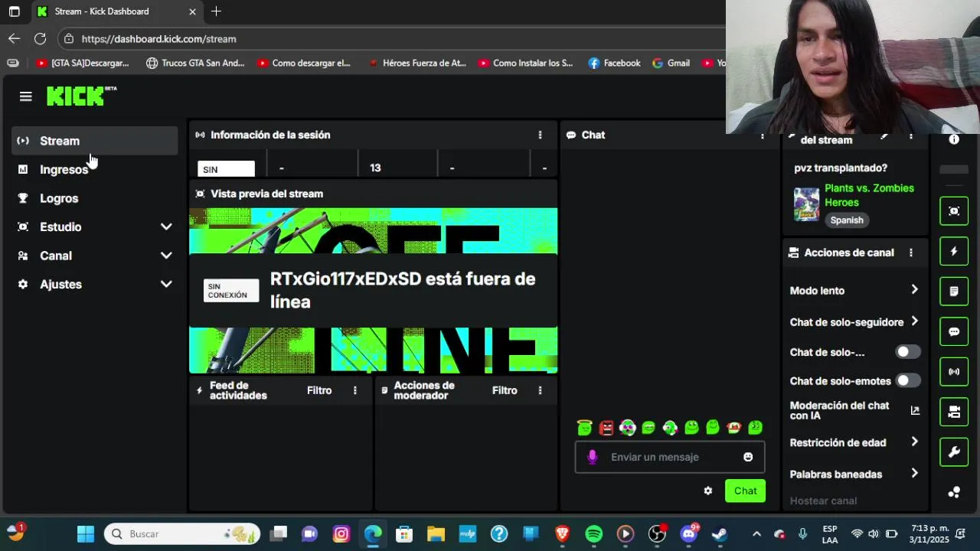Open Modo lento options arrow
This screenshot has width=980, height=551.
[914, 289]
